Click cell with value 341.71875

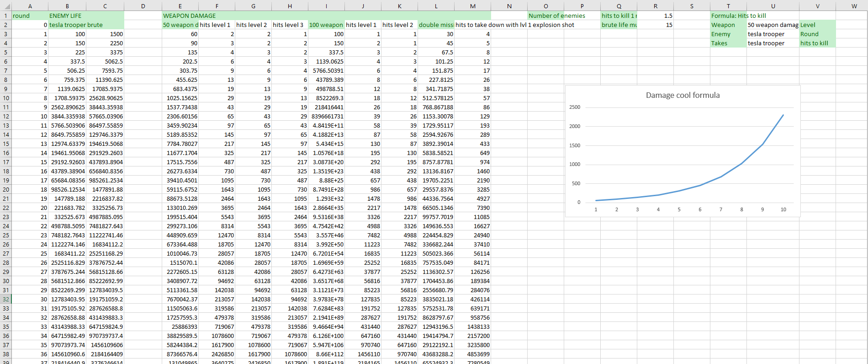436,89
